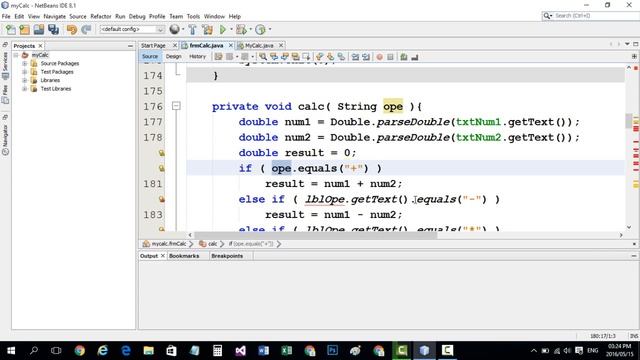Open the Refactor menu

pos(101,16)
